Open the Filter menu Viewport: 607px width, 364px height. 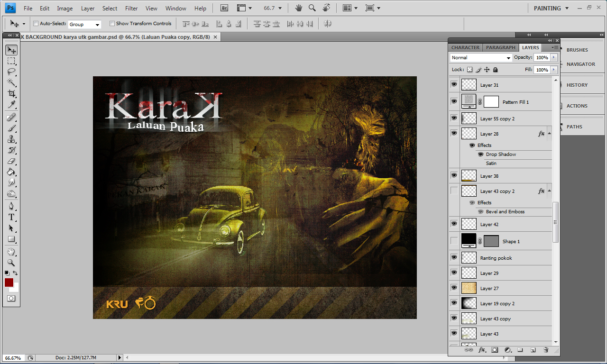coord(131,8)
